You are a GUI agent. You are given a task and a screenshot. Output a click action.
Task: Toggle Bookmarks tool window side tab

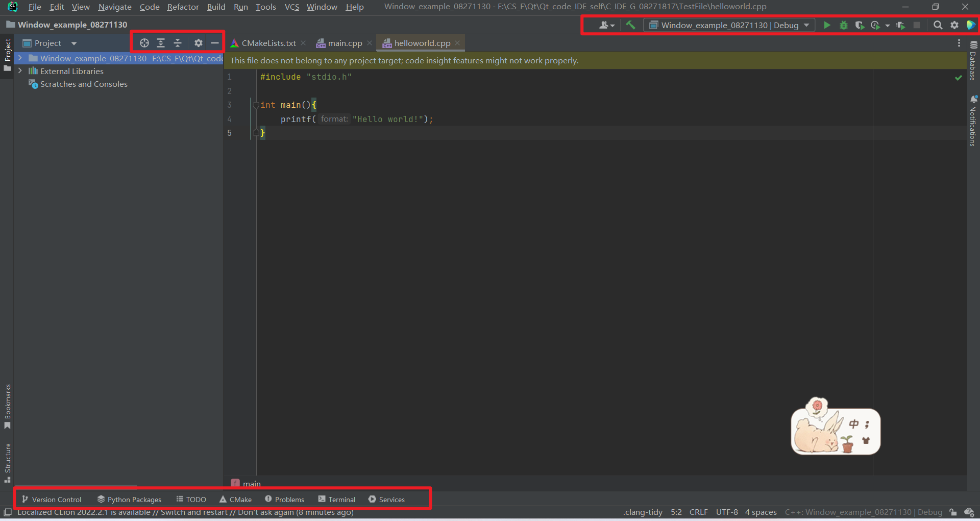coord(7,407)
